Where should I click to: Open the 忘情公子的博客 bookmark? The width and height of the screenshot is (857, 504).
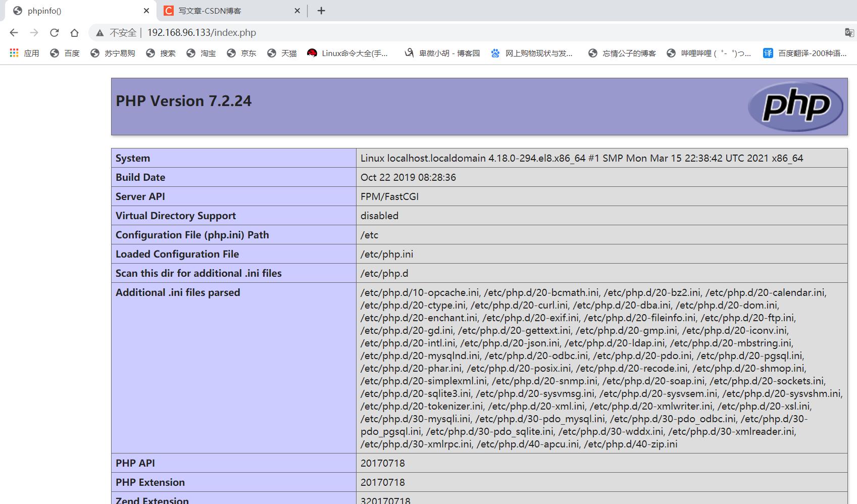(x=622, y=53)
